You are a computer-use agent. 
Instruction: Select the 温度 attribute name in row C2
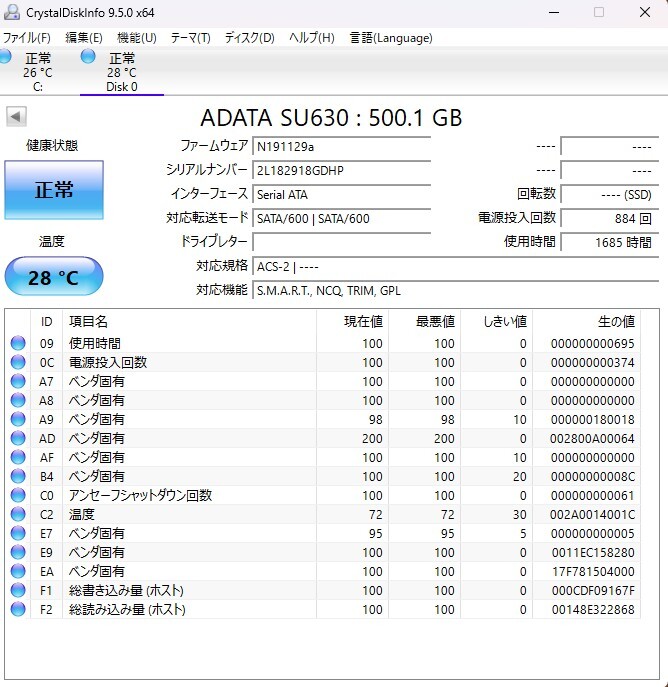(81, 514)
